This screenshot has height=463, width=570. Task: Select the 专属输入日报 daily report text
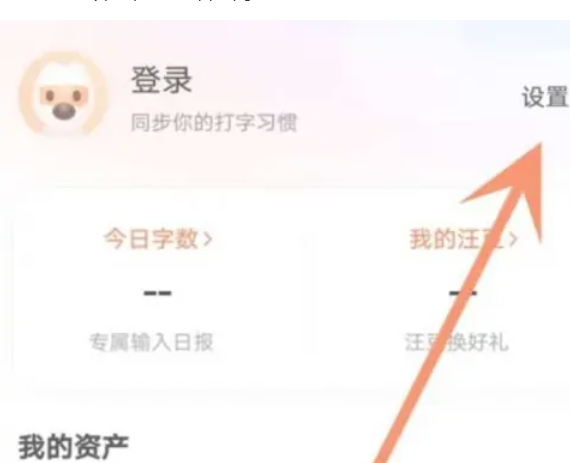(x=151, y=342)
